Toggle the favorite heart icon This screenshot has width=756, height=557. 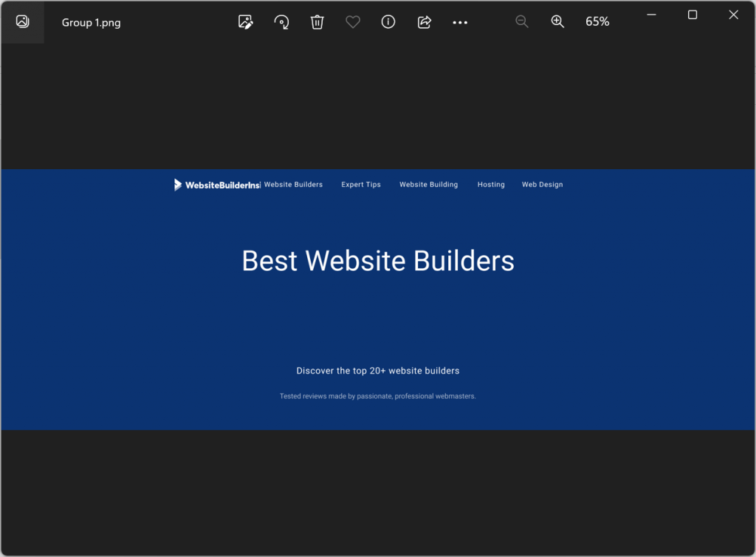point(353,22)
